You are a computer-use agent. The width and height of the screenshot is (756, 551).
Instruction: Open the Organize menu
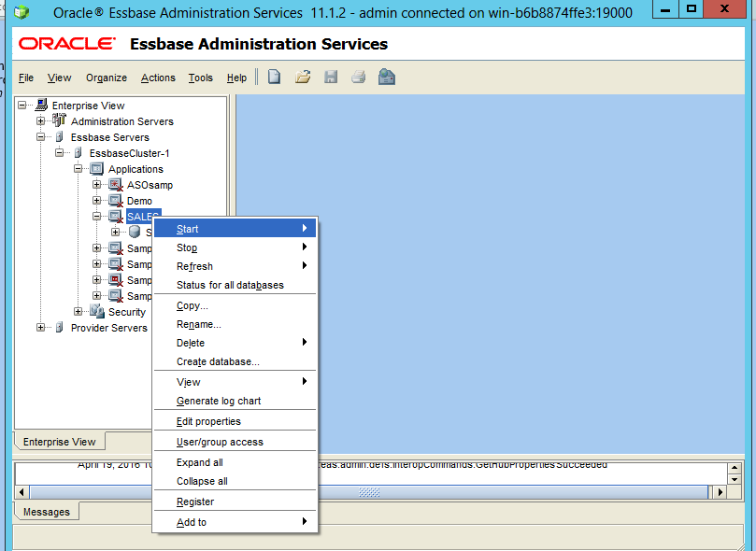coord(107,78)
